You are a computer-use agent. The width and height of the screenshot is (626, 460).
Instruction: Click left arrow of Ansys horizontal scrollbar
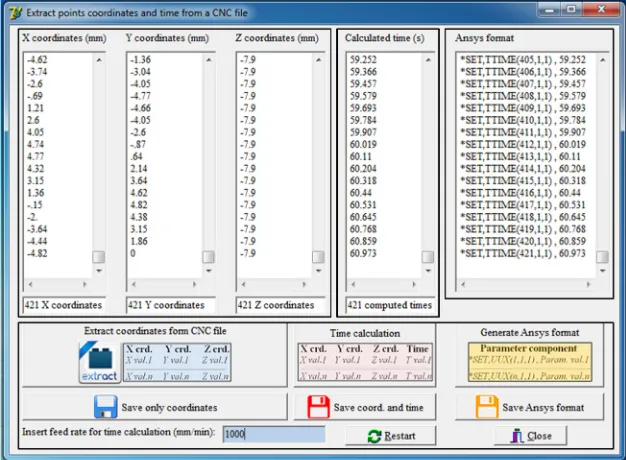click(463, 284)
